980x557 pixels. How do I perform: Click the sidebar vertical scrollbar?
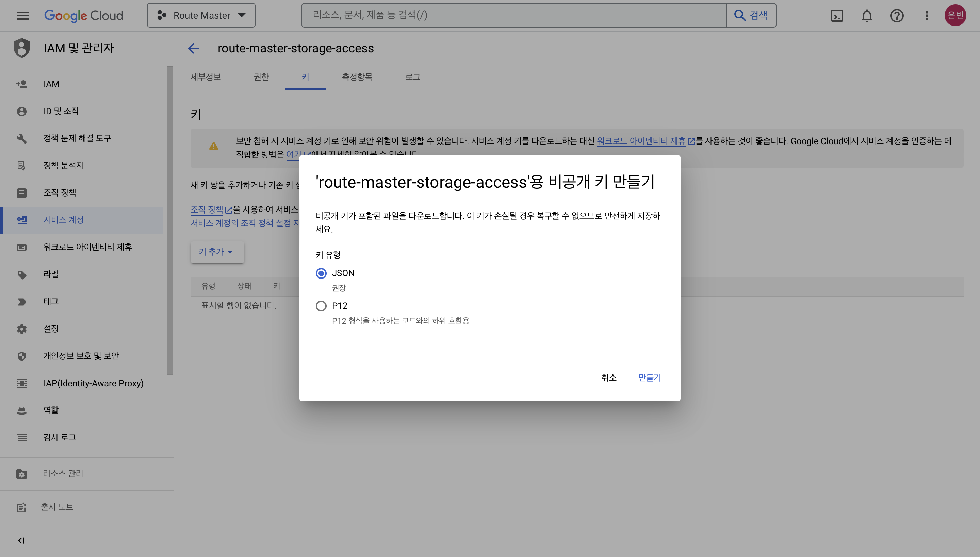(170, 220)
